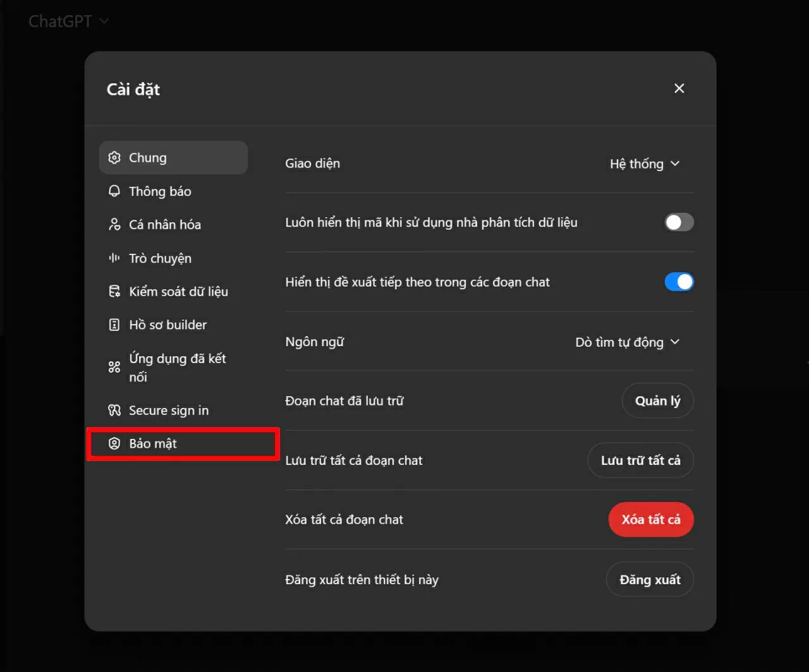The height and width of the screenshot is (672, 809).
Task: Click the profile card icon for Hồ sơ builder
Action: [114, 325]
